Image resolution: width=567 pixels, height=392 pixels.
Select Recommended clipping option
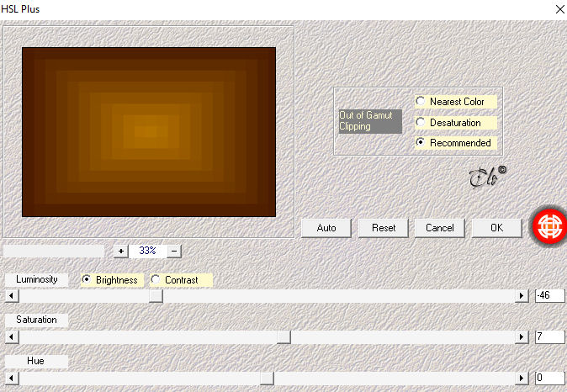pyautogui.click(x=420, y=142)
